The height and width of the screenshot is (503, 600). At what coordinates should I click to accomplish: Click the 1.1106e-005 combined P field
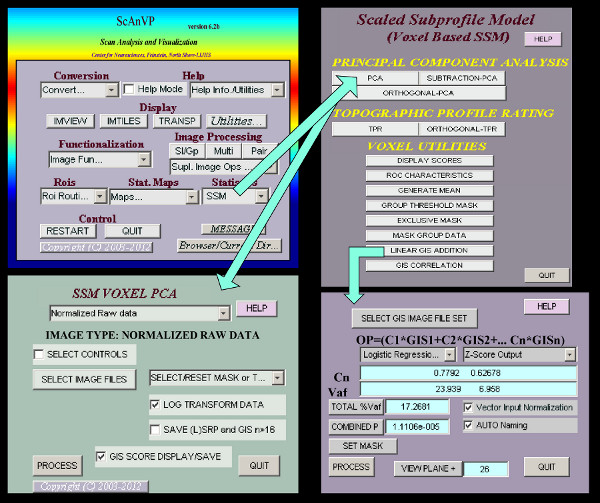tap(417, 427)
